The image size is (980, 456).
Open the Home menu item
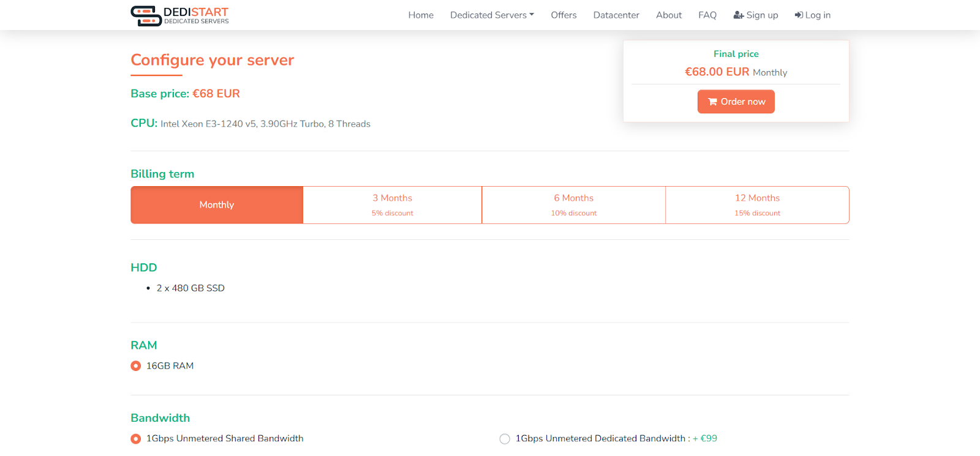tap(421, 15)
